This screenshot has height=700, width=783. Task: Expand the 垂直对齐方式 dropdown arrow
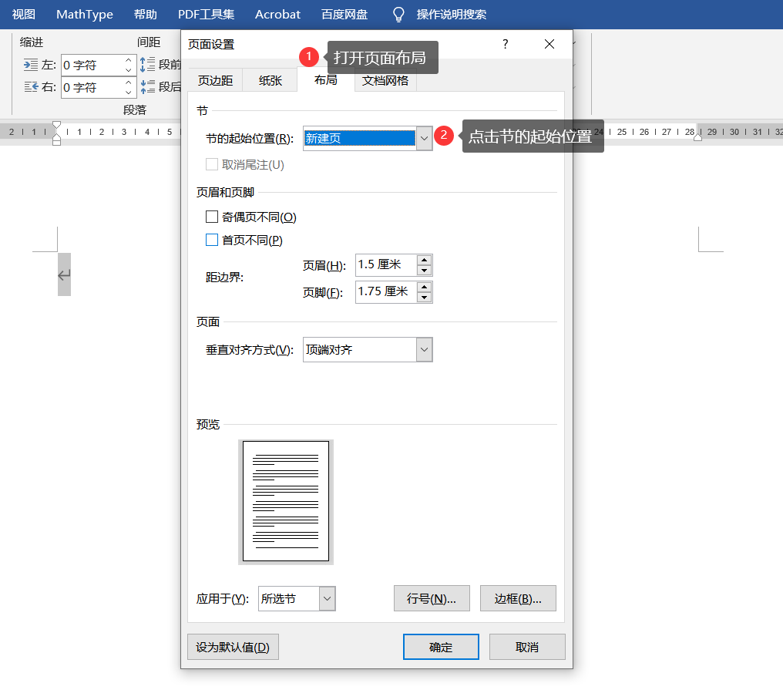point(424,350)
